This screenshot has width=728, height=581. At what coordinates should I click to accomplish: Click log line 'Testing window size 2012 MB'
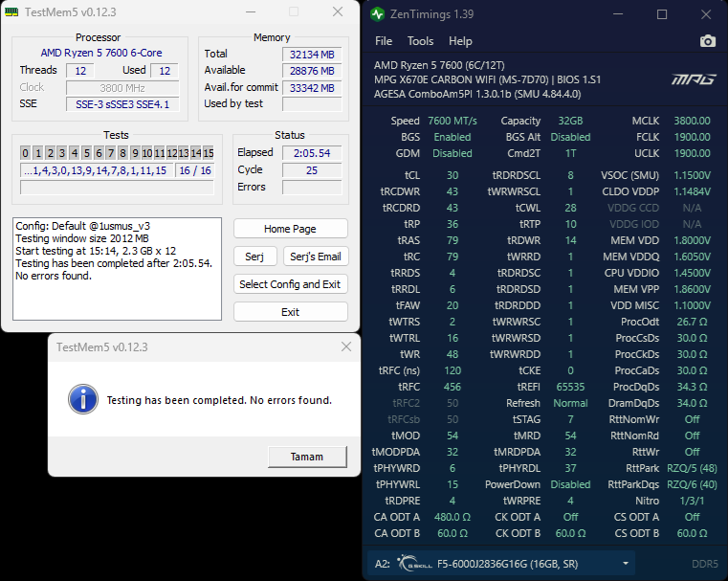82,238
